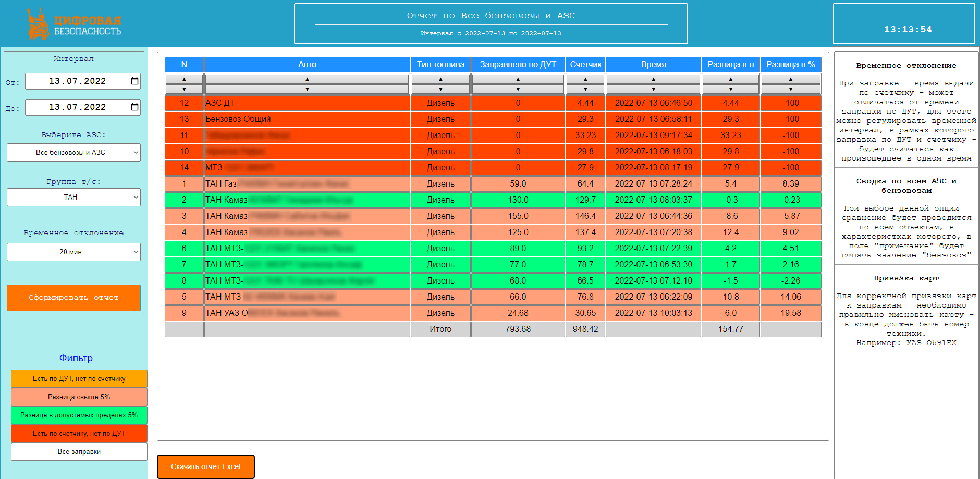Download report with Скачать отчет Excel

pyautogui.click(x=206, y=466)
